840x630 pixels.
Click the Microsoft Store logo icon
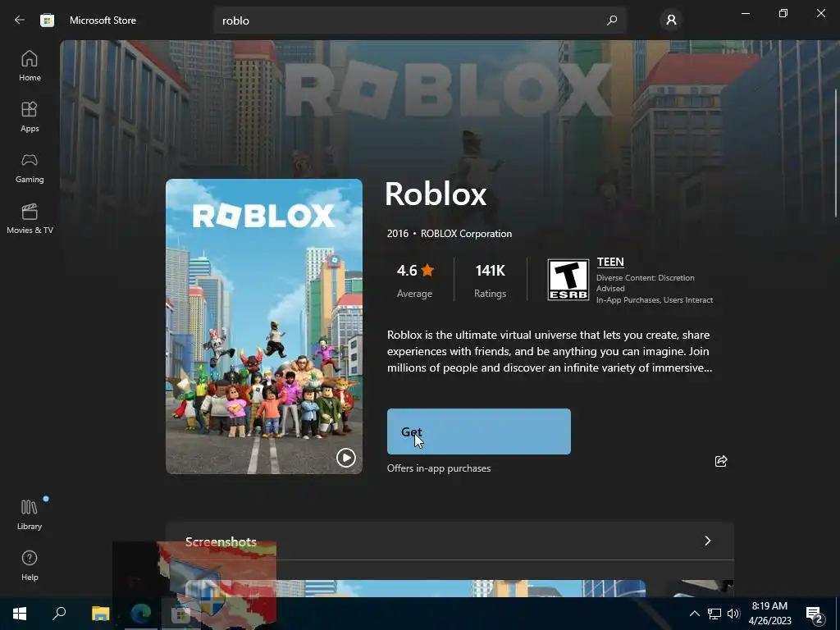[47, 21]
